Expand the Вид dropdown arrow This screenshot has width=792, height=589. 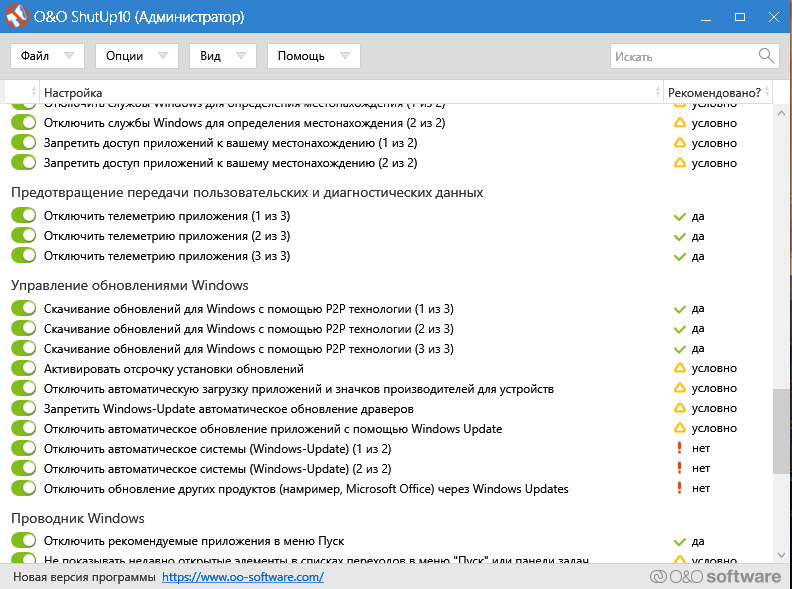coord(241,56)
